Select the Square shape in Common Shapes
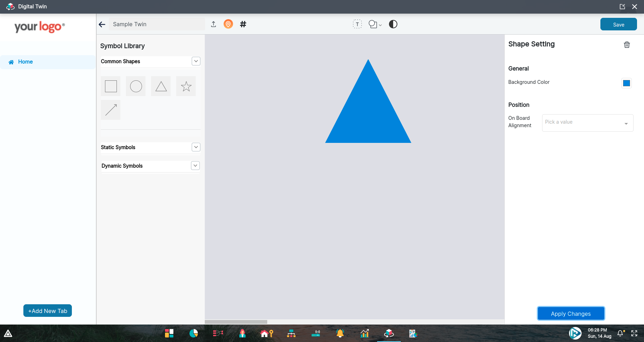The width and height of the screenshot is (644, 342). coord(110,86)
